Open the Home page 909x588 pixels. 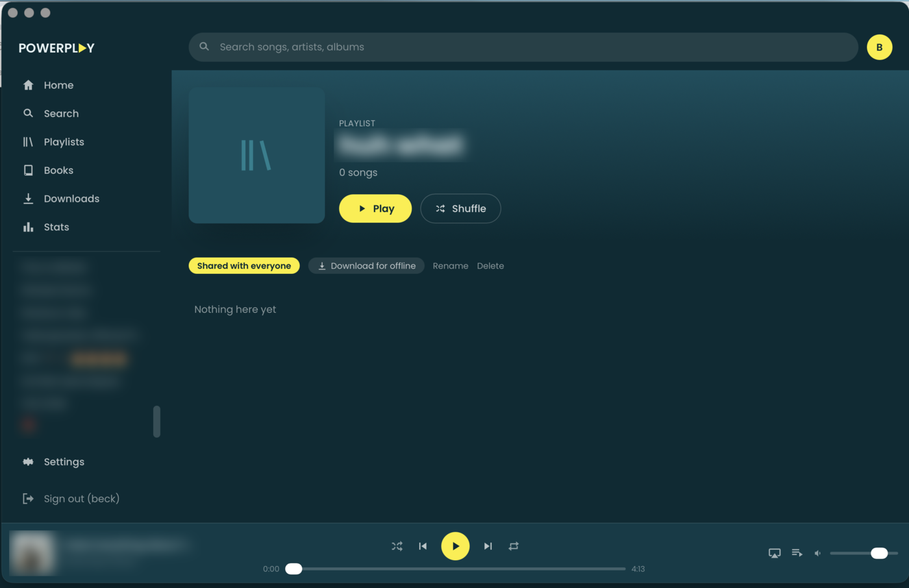[x=48, y=85]
